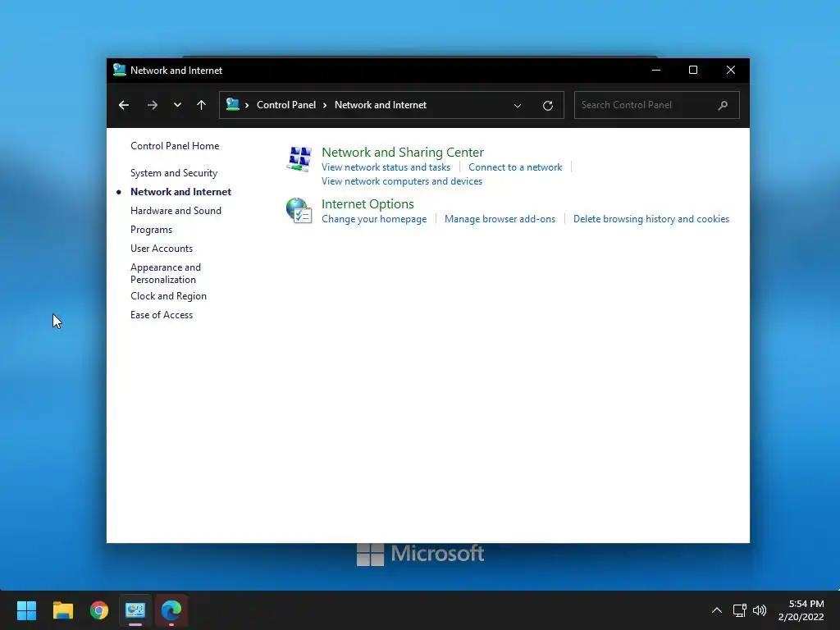Viewport: 840px width, 630px height.
Task: Open Clock and Region category
Action: coord(168,296)
